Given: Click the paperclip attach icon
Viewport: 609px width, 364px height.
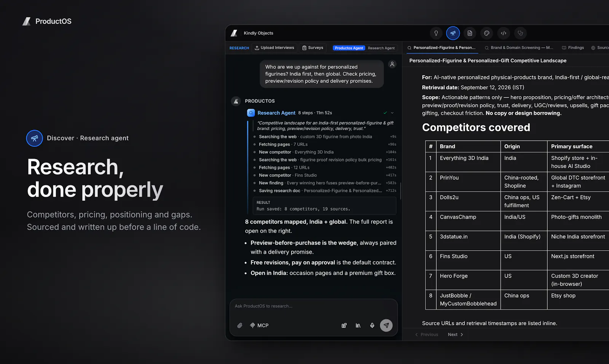Looking at the screenshot, I should 240,325.
